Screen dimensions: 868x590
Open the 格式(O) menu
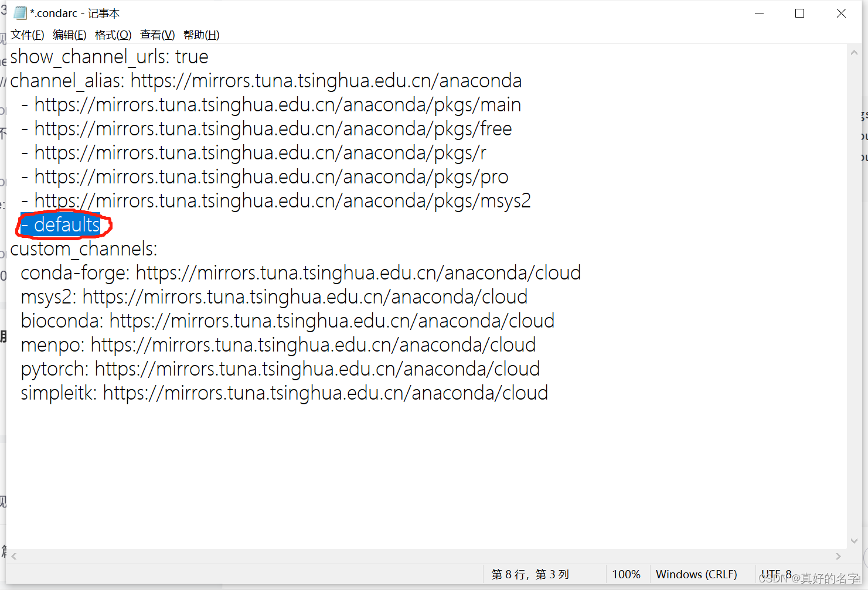113,35
